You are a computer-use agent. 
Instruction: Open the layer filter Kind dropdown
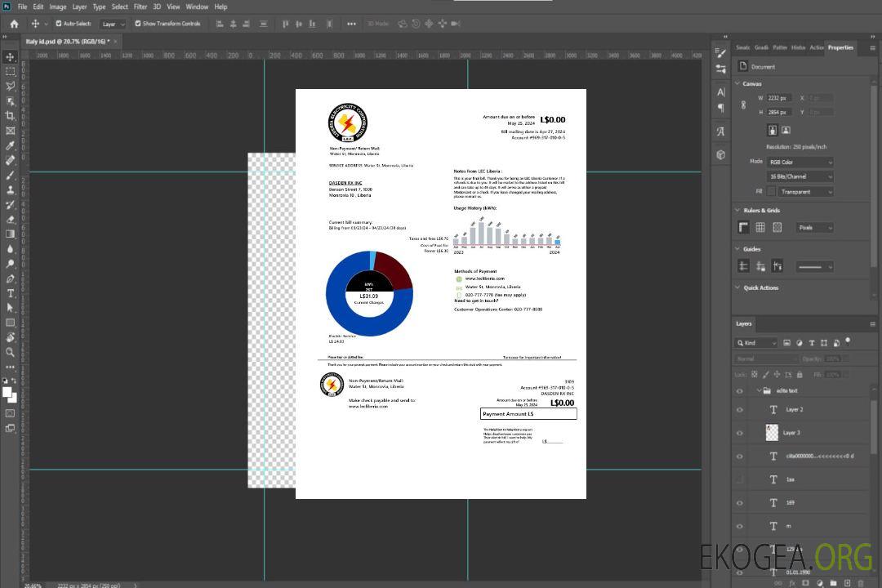(x=756, y=343)
